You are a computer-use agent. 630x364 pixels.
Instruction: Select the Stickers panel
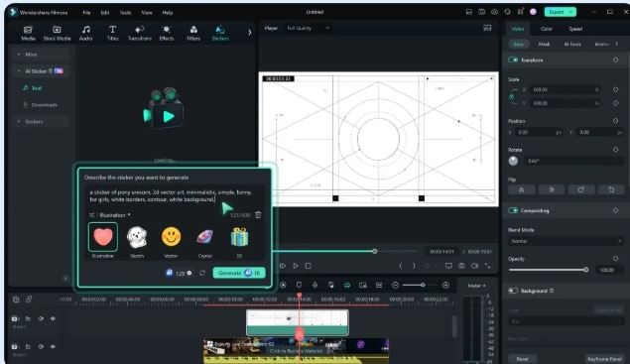coord(220,33)
